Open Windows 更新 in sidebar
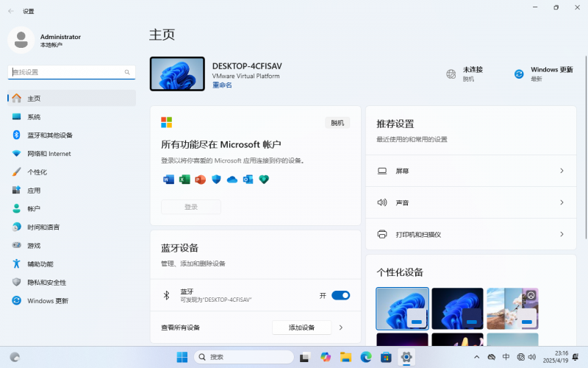Viewport: 588px width, 368px height. pos(71,301)
